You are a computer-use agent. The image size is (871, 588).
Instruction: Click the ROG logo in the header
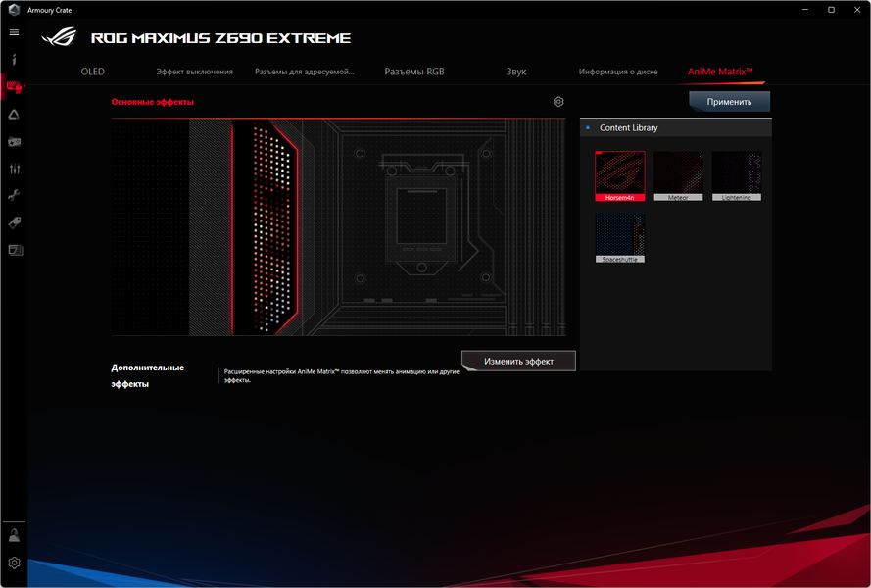(59, 37)
